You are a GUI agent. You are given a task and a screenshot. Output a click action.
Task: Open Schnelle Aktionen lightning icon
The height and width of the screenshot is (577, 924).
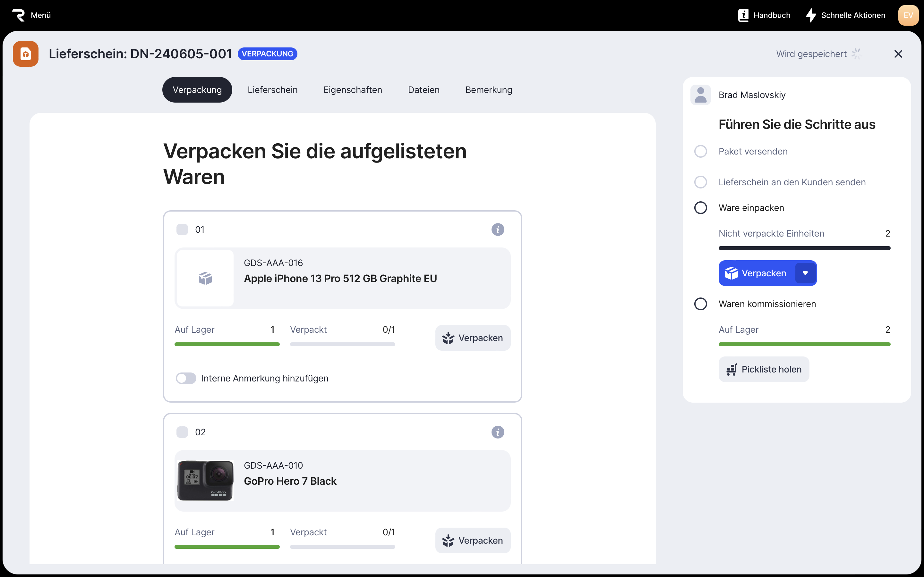(811, 15)
